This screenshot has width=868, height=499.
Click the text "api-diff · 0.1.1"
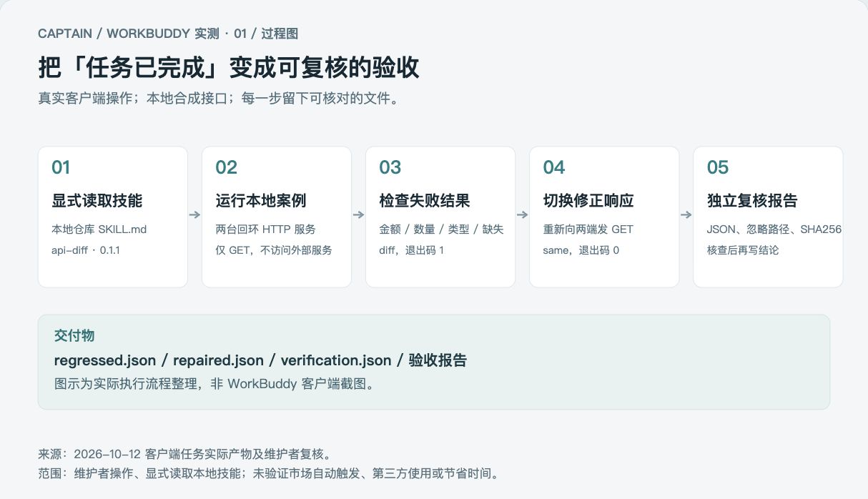[86, 250]
